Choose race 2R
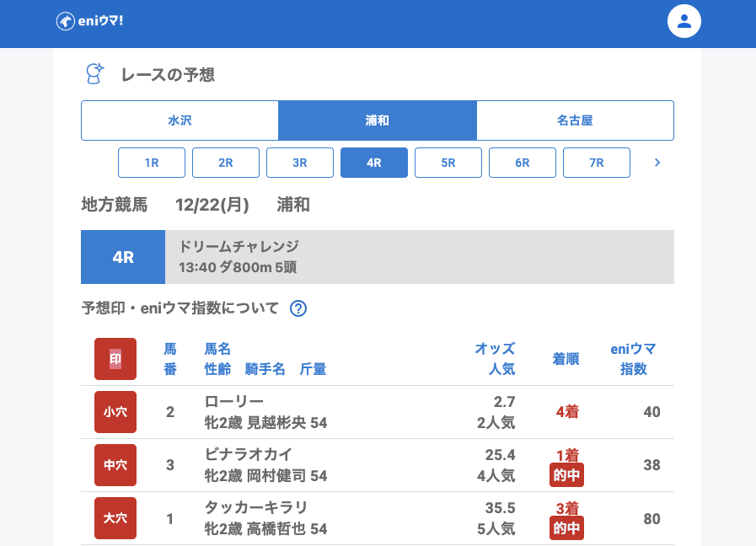This screenshot has width=756, height=546. [x=226, y=163]
